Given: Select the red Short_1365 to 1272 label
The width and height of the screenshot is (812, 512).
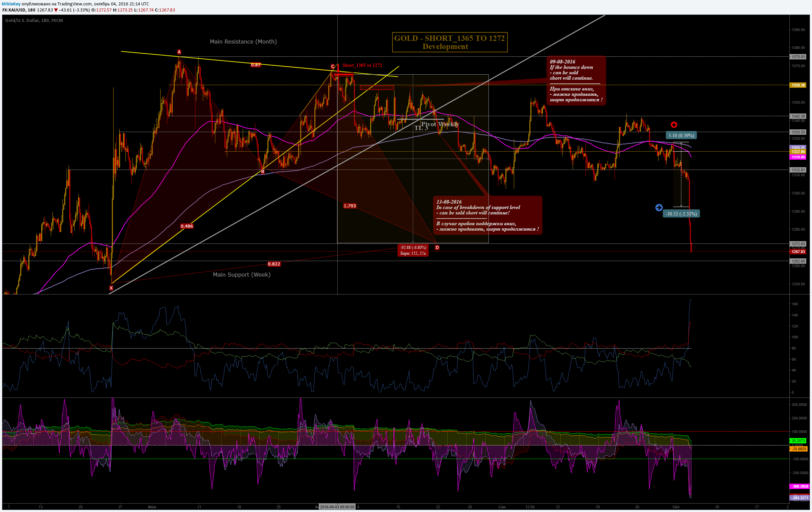Looking at the screenshot, I should coord(362,66).
